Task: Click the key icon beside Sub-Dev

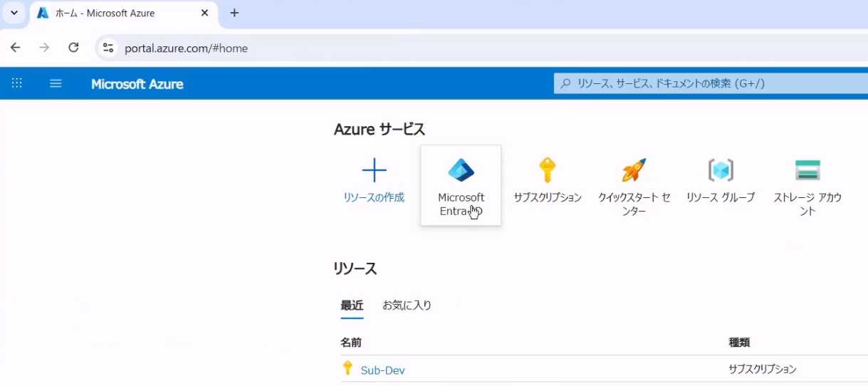Action: (347, 368)
